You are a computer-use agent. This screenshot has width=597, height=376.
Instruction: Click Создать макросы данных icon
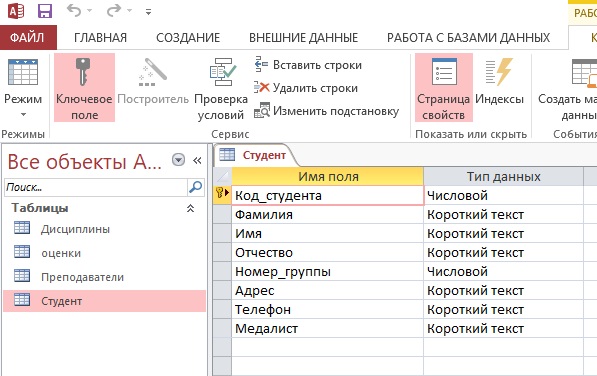click(x=584, y=72)
